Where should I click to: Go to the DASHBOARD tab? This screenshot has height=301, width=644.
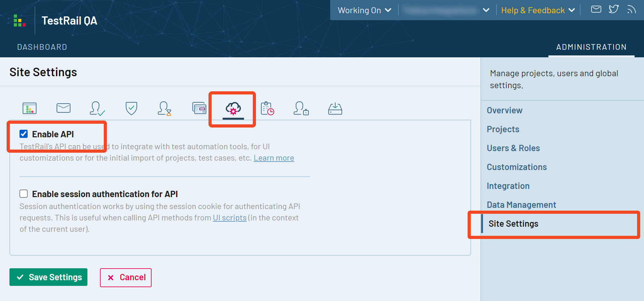[x=42, y=47]
